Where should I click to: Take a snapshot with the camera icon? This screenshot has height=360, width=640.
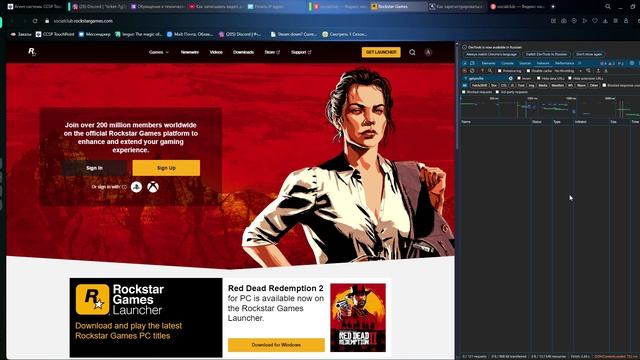coord(564,21)
